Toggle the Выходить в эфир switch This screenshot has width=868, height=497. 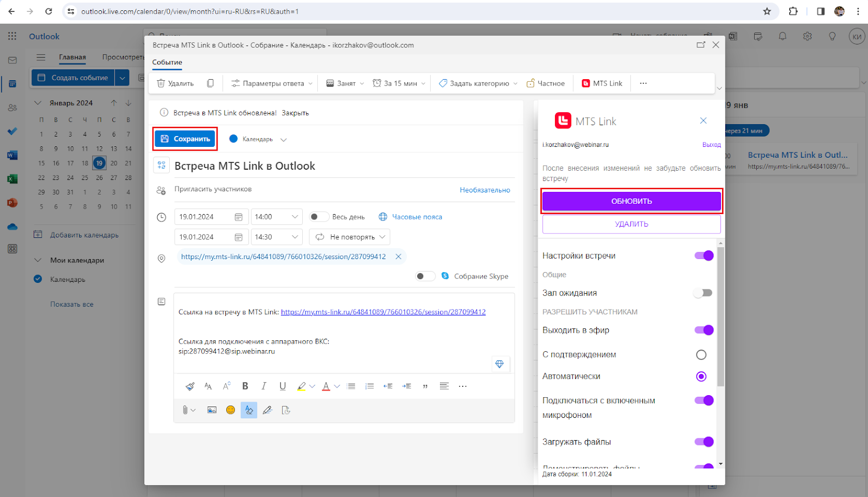coord(704,330)
